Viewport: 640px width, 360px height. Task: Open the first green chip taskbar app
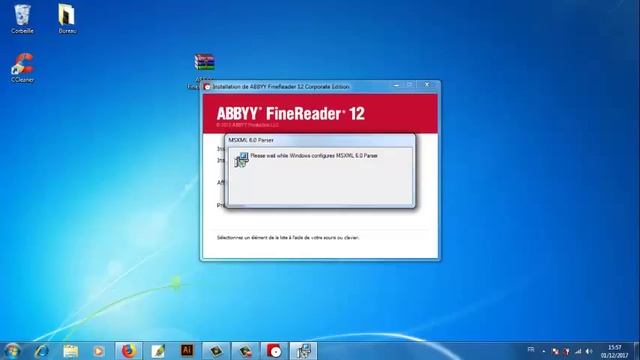pyautogui.click(x=216, y=351)
